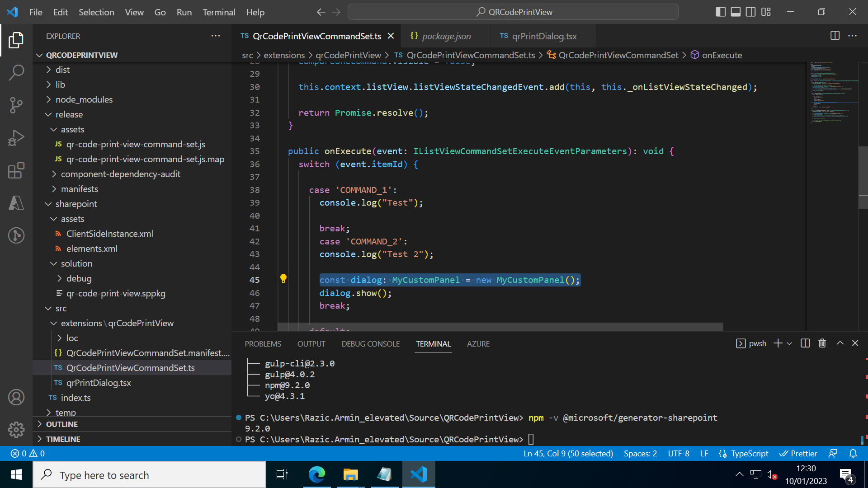Click the lightbulb code action on line 45
This screenshot has width=868, height=488.
coord(283,279)
